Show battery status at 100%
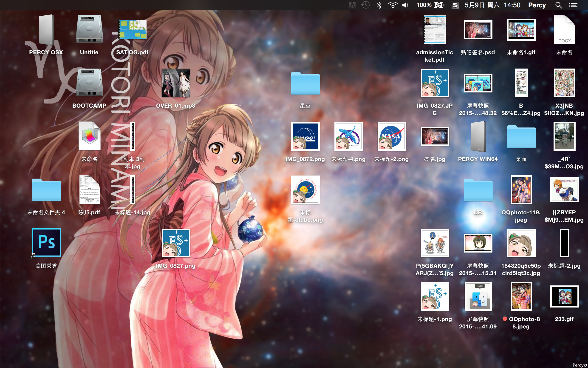The height and width of the screenshot is (368, 588). (x=430, y=5)
